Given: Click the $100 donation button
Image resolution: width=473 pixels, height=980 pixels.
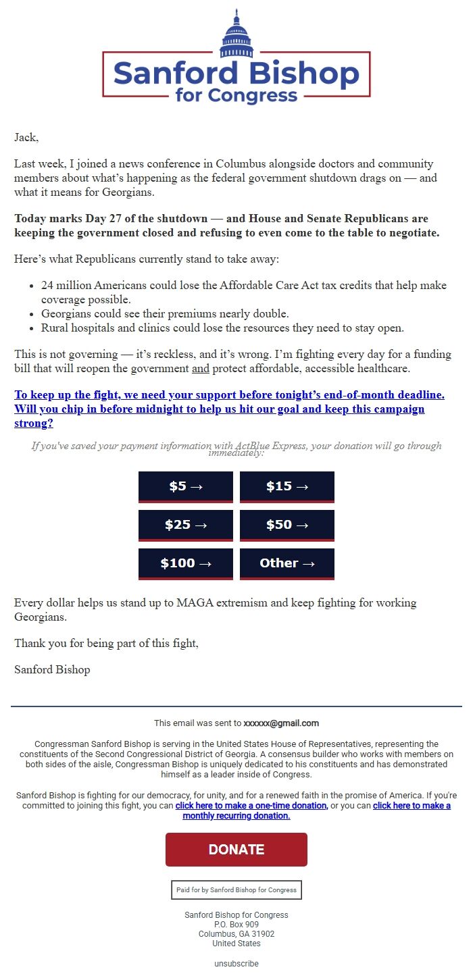Looking at the screenshot, I should coord(185,563).
